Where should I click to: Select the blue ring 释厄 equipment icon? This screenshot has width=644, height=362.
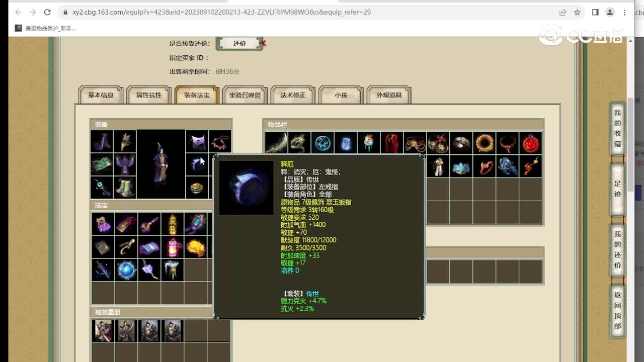(x=197, y=164)
